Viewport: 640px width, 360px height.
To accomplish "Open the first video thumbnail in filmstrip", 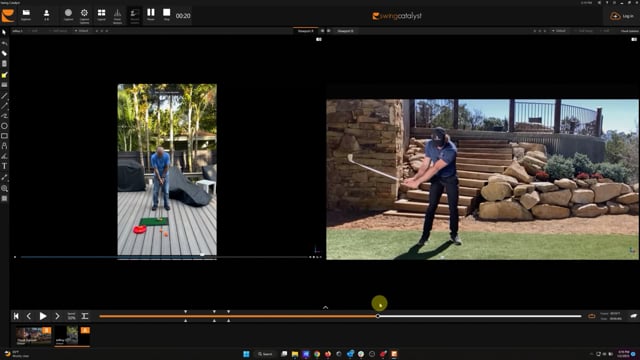I will 33,336.
